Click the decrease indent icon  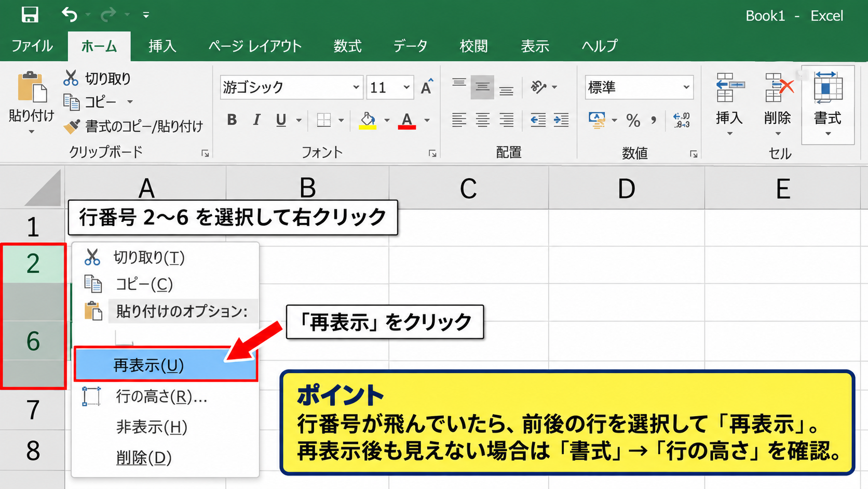(x=538, y=120)
